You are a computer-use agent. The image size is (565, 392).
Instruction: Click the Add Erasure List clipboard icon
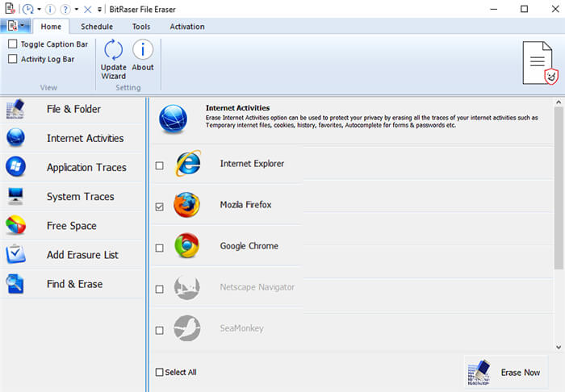15,254
